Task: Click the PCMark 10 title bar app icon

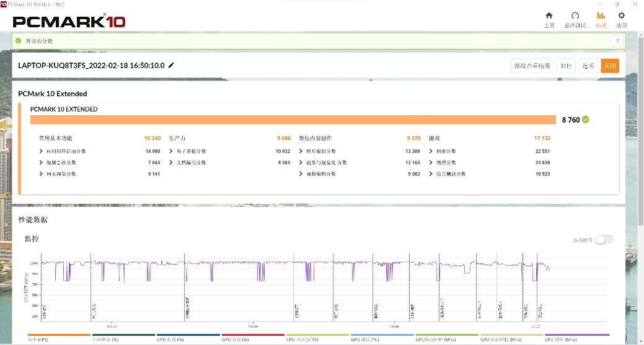Action: (4, 4)
